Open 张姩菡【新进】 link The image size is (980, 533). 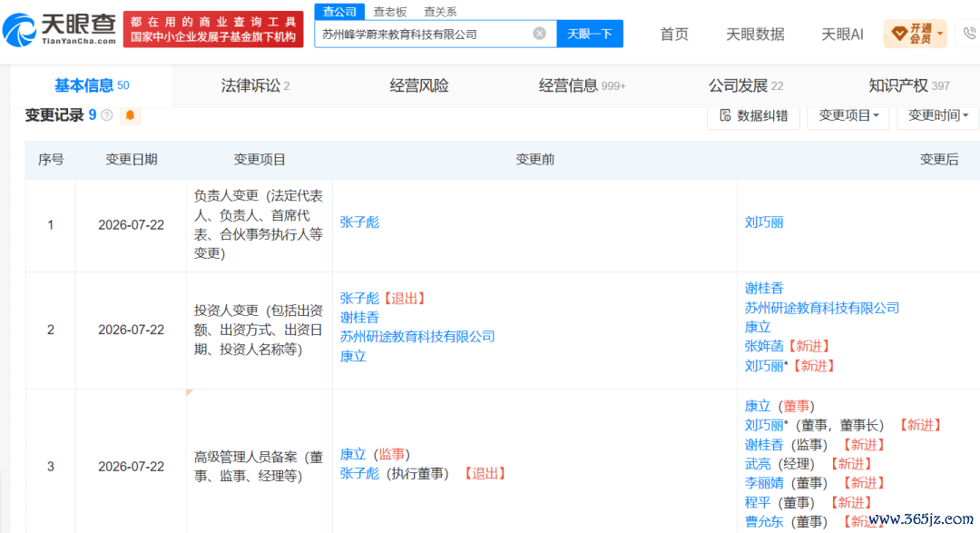[x=764, y=346]
